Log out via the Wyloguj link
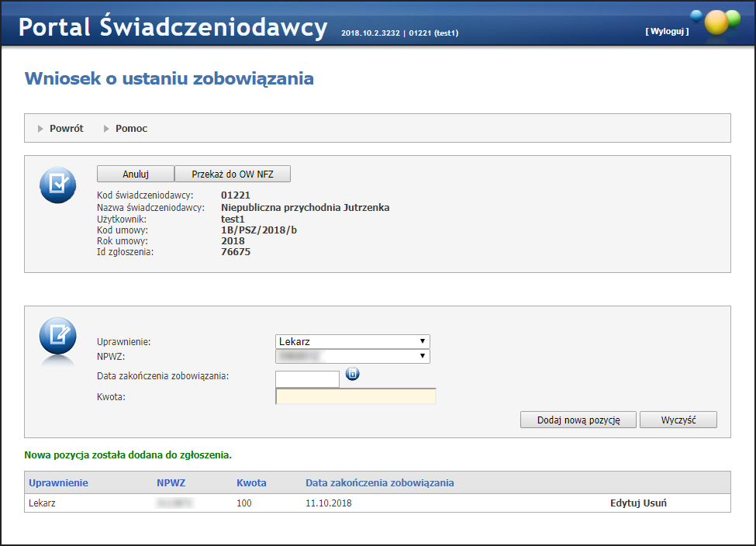This screenshot has height=546, width=756. coord(666,32)
